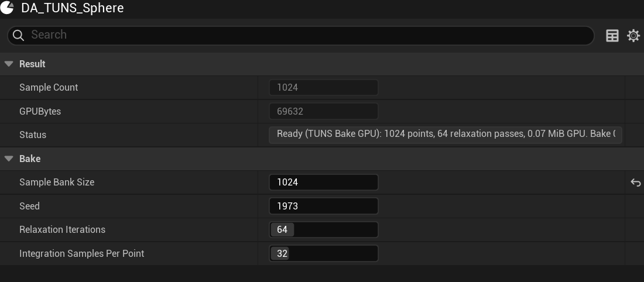644x282 pixels.
Task: Click the DA_TUNS_Sphere title text
Action: point(72,8)
